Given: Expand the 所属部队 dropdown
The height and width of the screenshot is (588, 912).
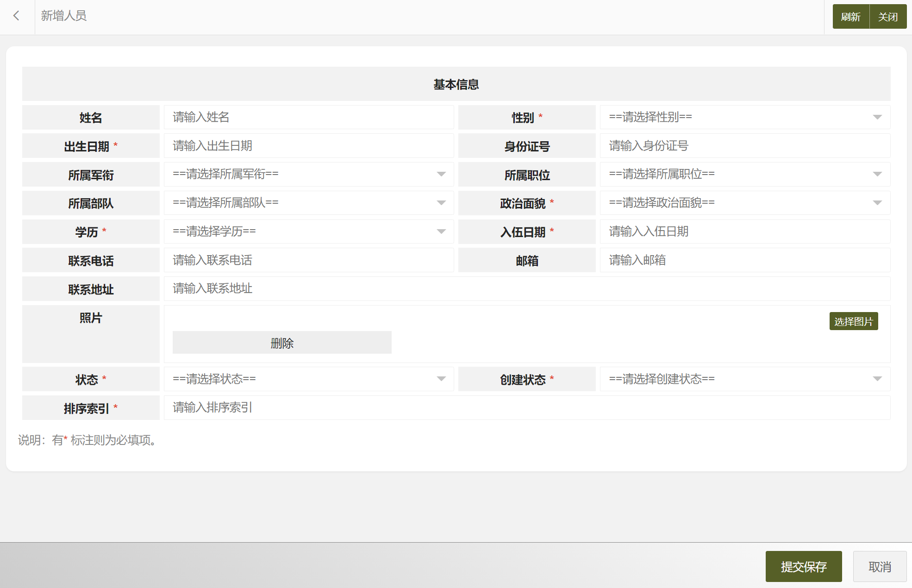Looking at the screenshot, I should point(308,203).
